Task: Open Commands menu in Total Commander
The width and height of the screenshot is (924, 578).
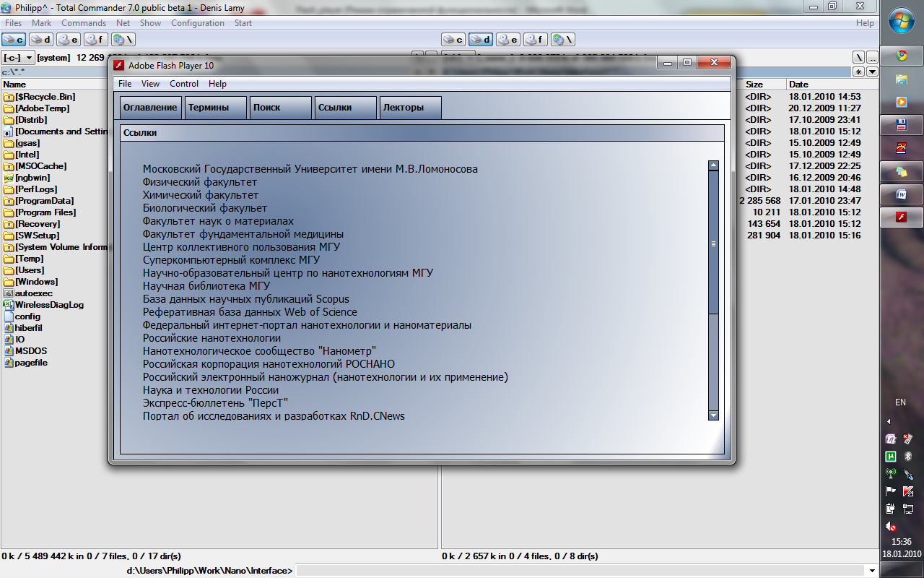Action: coord(84,23)
